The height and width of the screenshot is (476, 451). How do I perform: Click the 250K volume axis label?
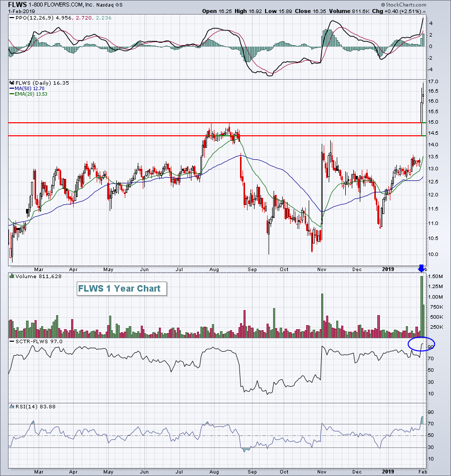[x=436, y=327]
